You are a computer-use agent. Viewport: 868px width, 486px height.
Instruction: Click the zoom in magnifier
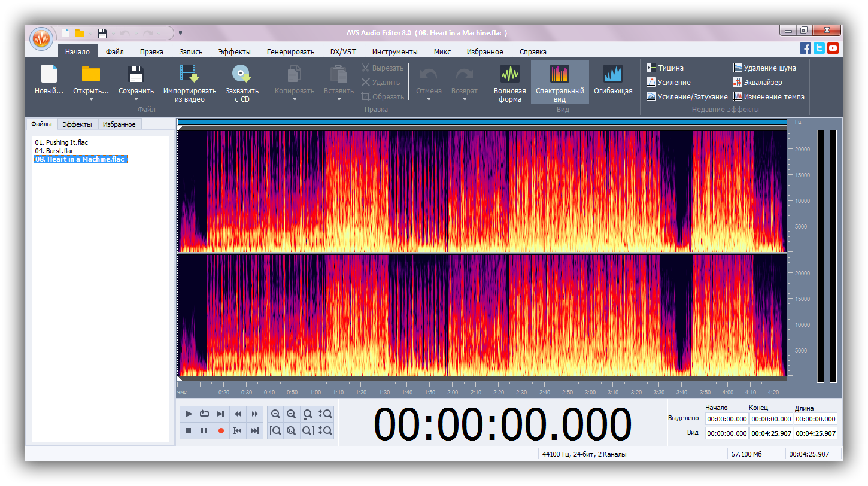pos(275,414)
